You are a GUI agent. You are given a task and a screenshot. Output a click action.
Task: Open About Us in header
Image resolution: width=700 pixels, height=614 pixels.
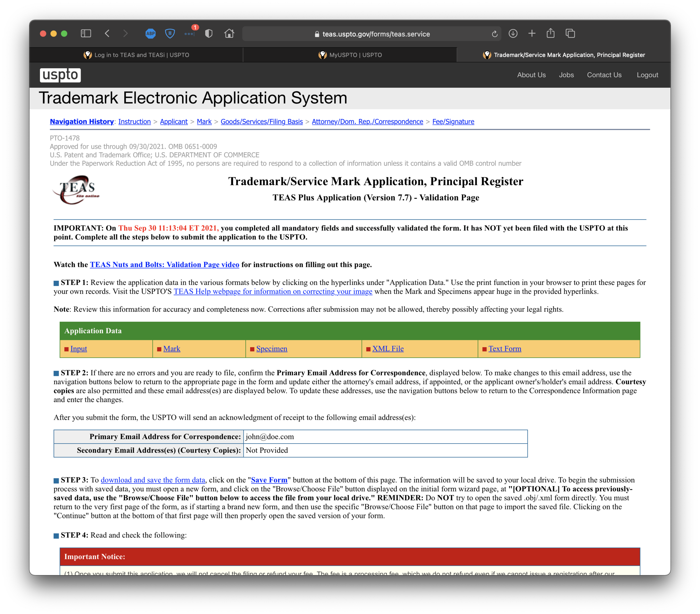531,75
